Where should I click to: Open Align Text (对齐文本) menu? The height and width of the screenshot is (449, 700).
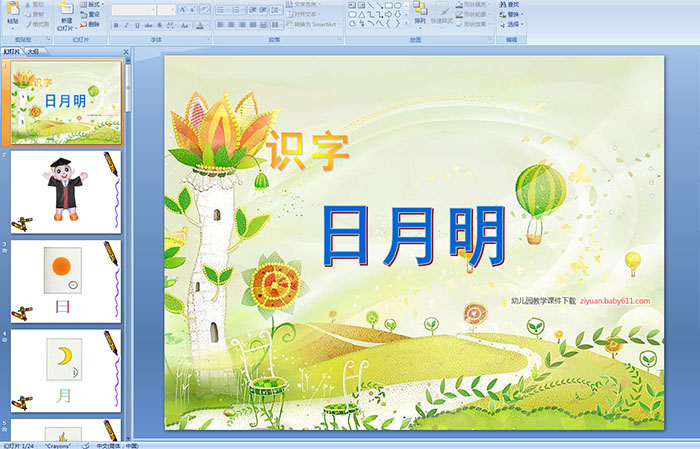click(x=303, y=14)
